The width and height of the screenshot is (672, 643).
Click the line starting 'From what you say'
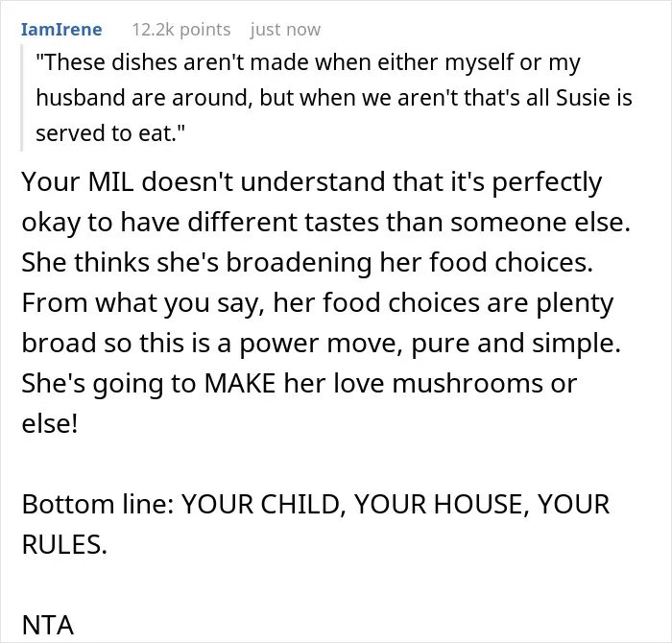click(318, 303)
